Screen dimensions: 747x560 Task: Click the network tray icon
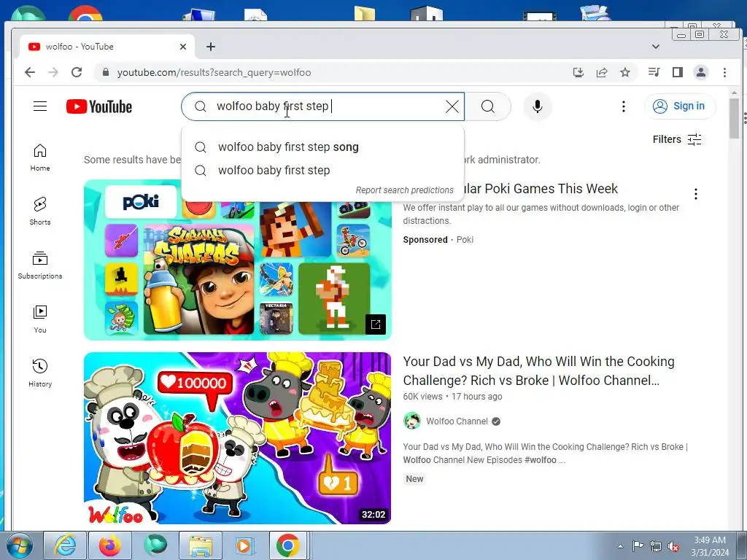[x=656, y=546]
